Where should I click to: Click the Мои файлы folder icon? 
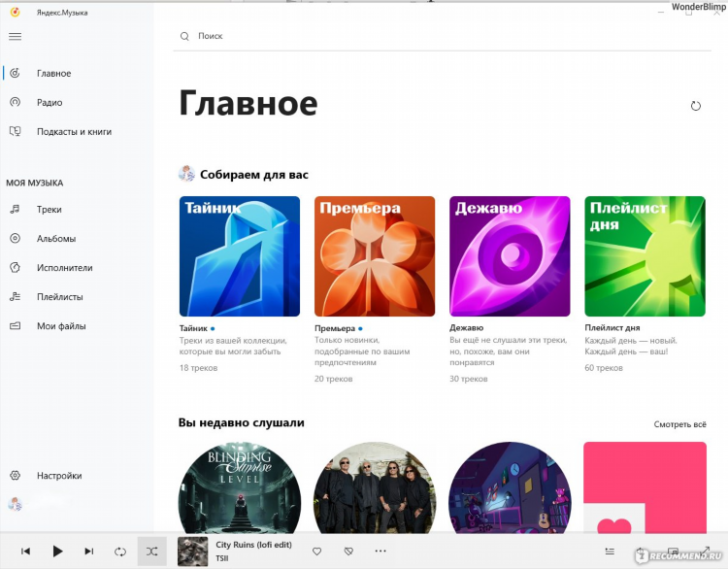click(15, 326)
